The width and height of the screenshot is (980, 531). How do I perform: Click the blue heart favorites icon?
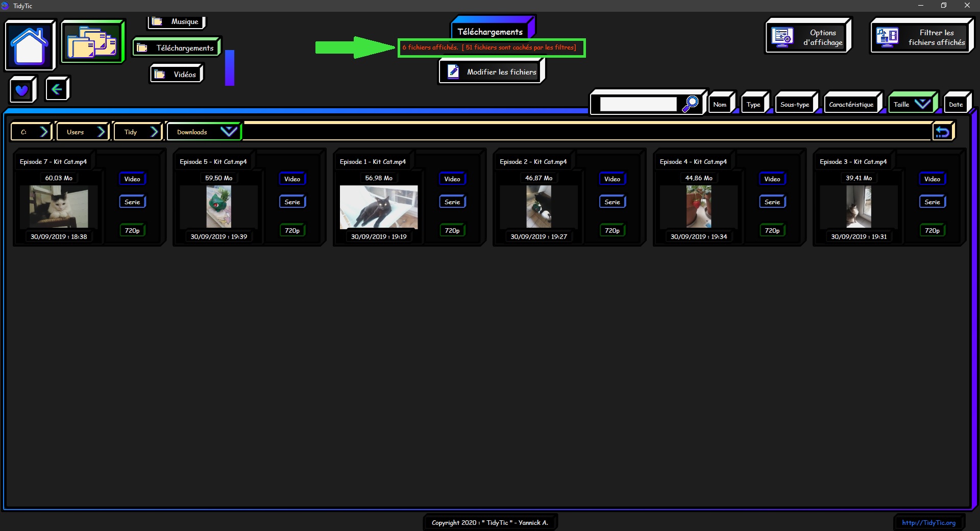click(22, 90)
